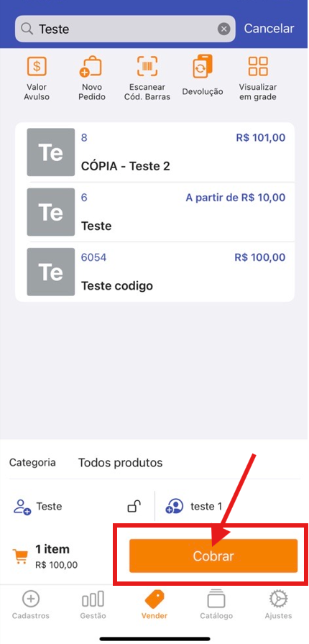Image resolution: width=309 pixels, height=644 pixels.
Task: Tap Cancelar next to search
Action: (269, 28)
